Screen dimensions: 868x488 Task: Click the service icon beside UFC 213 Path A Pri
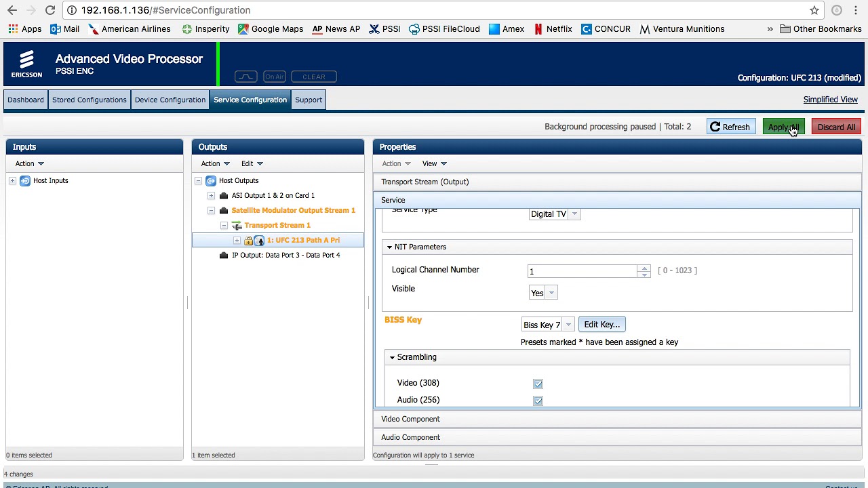point(259,241)
